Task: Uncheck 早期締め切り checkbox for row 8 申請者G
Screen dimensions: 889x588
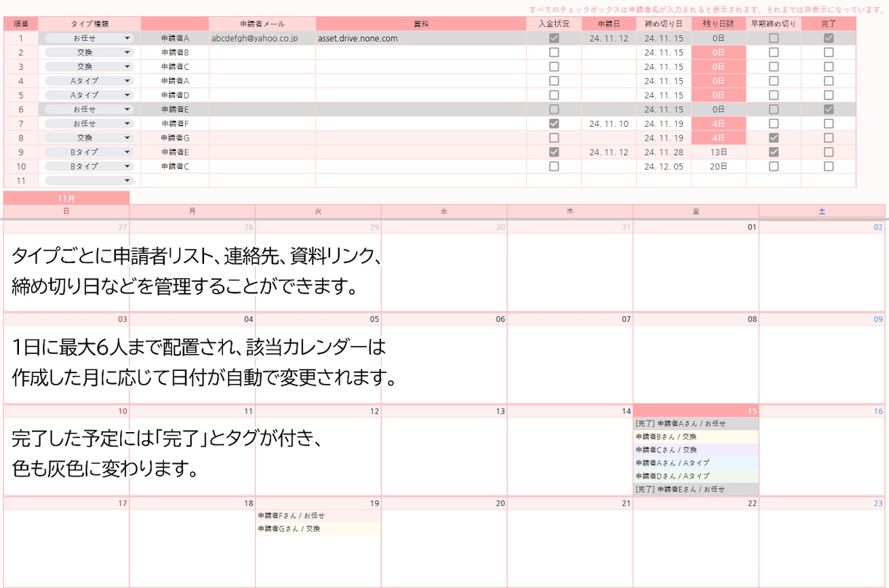Action: 774,138
